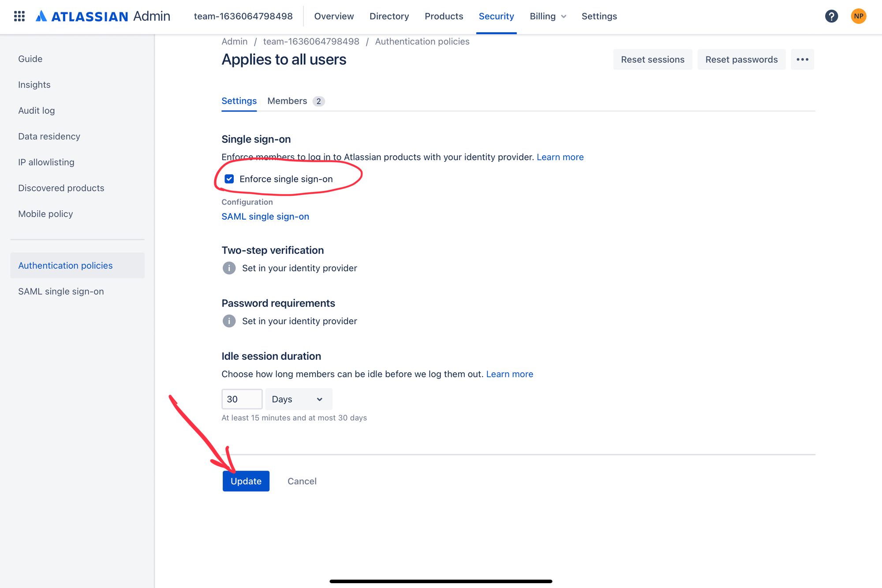The width and height of the screenshot is (882, 588).
Task: Click the info icon under Two-step verification
Action: click(x=229, y=268)
